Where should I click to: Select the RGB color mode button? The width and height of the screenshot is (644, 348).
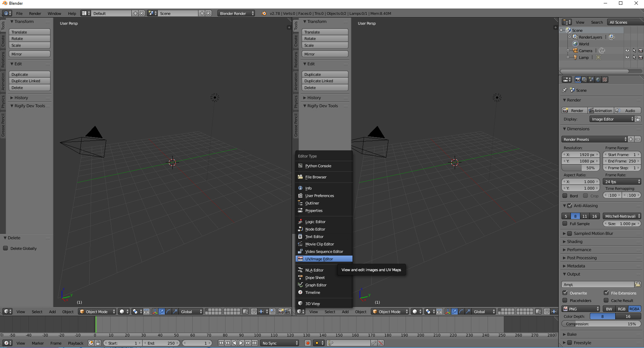click(x=622, y=309)
